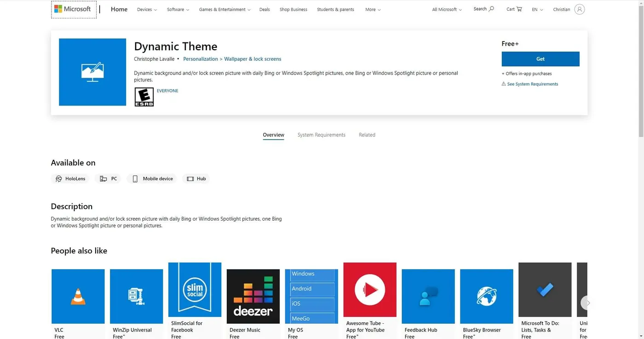Open the My OS app tile
This screenshot has width=644, height=339.
(311, 304)
